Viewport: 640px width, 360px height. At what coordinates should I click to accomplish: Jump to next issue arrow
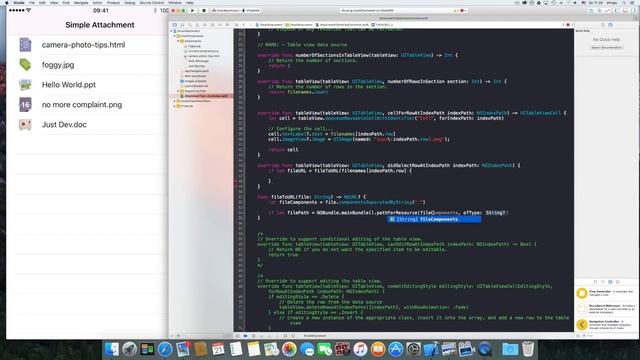[572, 25]
